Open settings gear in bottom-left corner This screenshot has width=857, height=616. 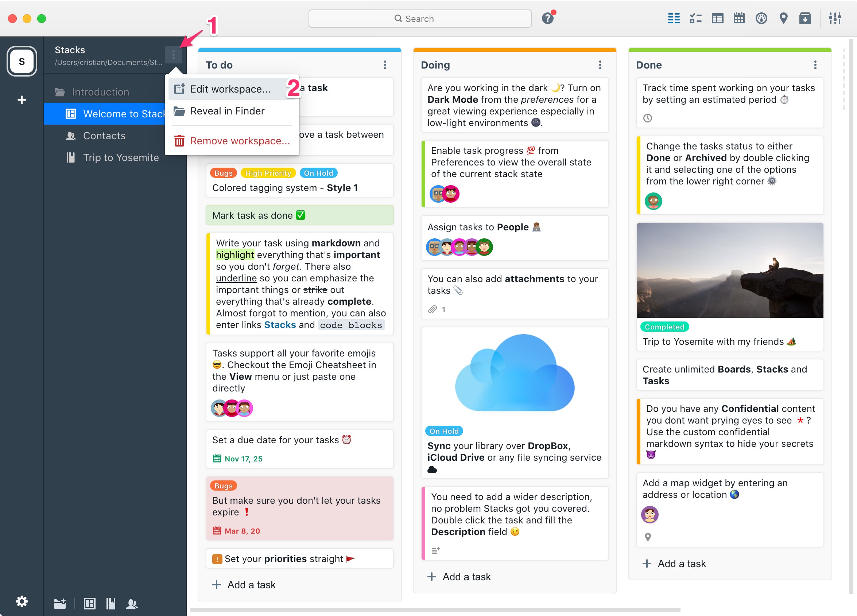[22, 601]
